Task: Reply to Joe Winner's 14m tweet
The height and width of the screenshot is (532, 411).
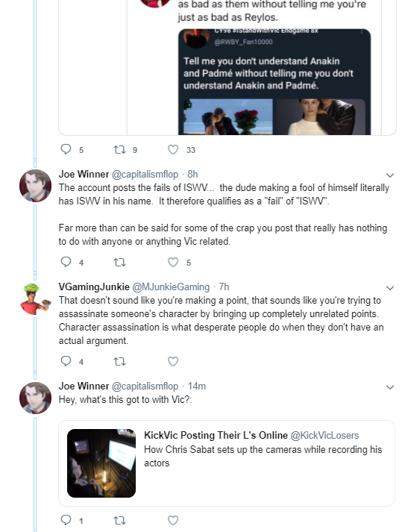Action: click(66, 520)
